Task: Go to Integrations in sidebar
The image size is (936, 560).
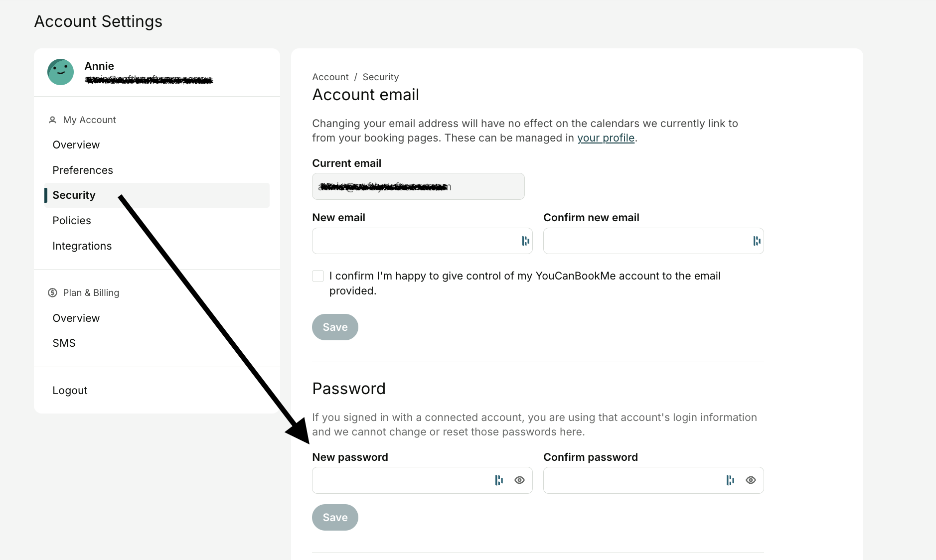Action: tap(82, 246)
